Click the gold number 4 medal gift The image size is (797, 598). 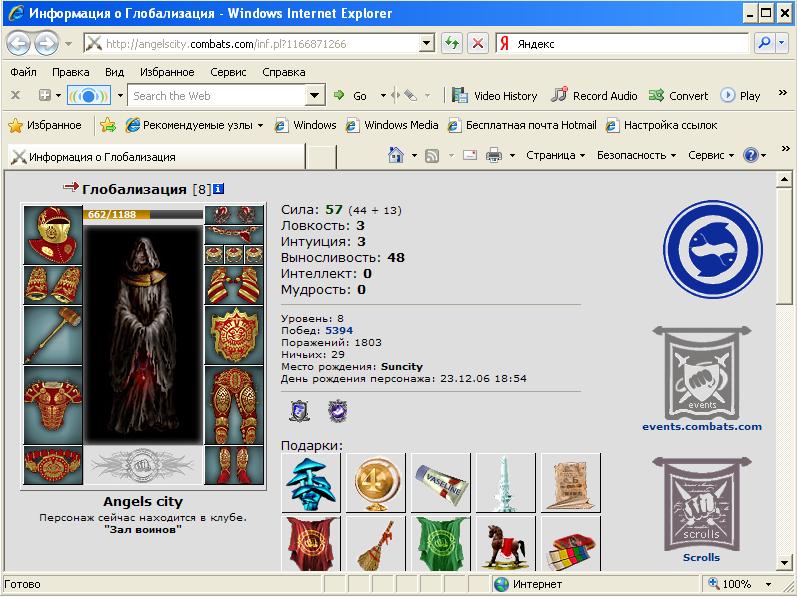376,483
